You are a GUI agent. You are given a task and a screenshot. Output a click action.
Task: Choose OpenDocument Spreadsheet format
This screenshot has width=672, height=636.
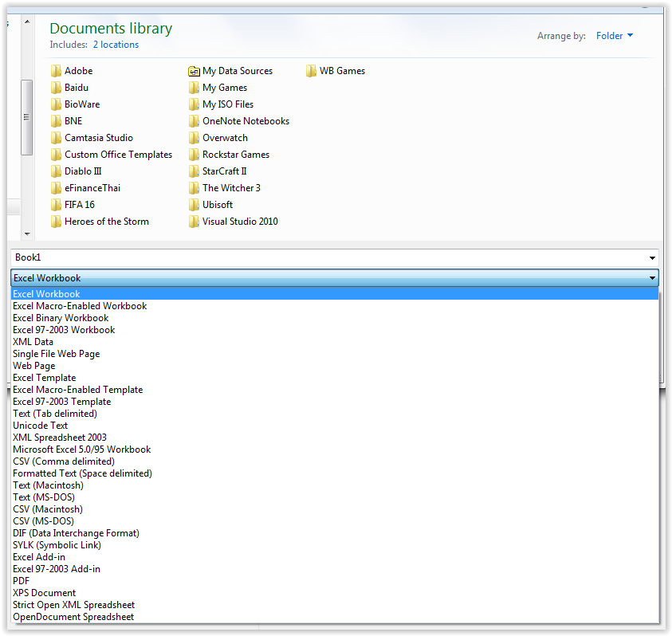(x=334, y=617)
